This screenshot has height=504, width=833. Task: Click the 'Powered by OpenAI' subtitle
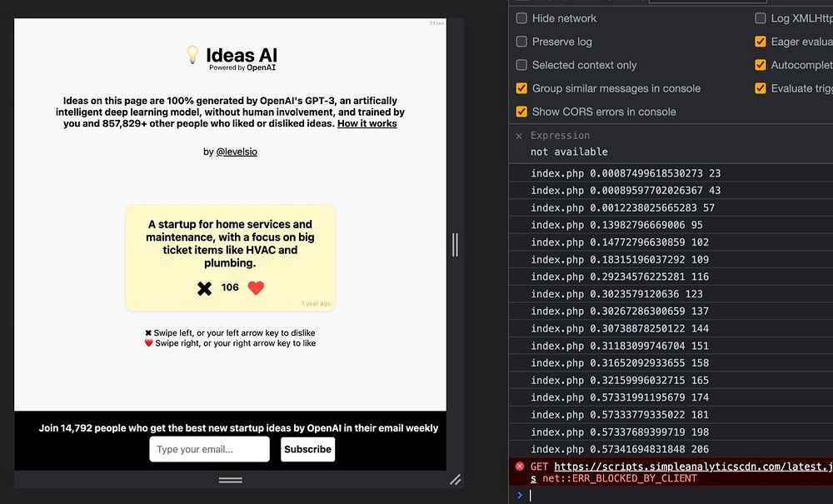242,67
